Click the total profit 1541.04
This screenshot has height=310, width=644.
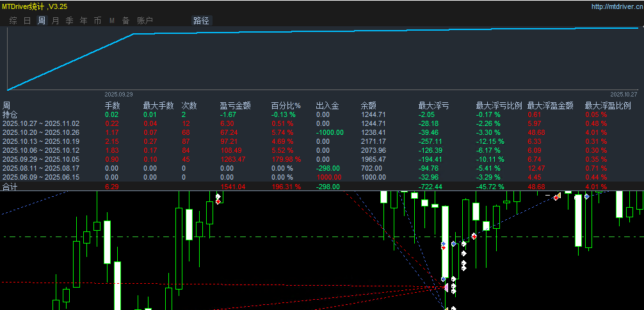point(233,187)
